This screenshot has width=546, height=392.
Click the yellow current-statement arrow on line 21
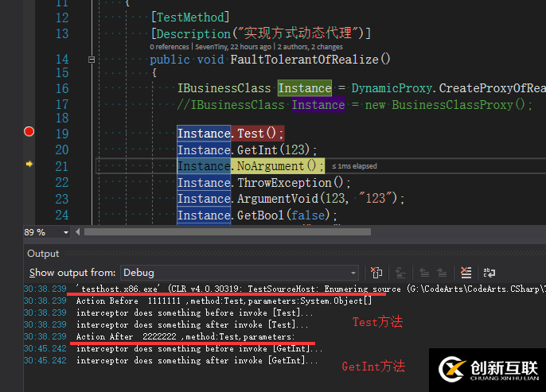[x=29, y=164]
